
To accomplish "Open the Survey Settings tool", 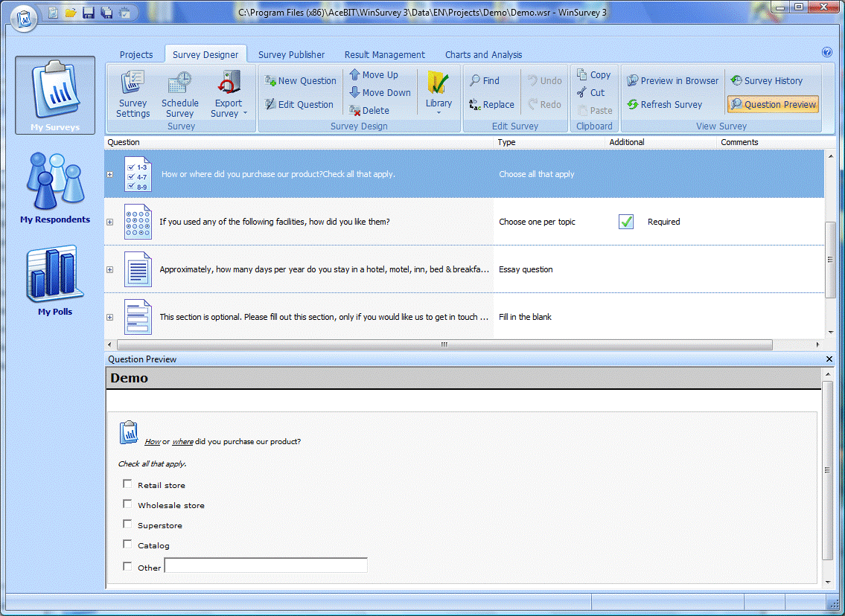I will click(x=133, y=94).
